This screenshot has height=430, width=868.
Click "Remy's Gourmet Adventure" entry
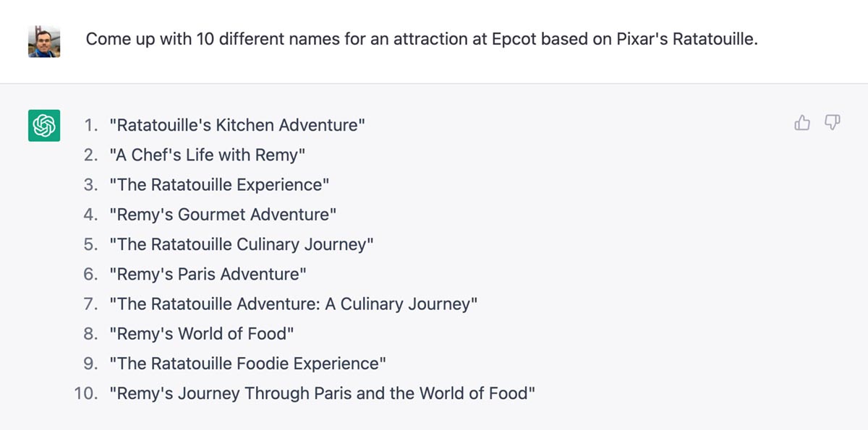[223, 215]
